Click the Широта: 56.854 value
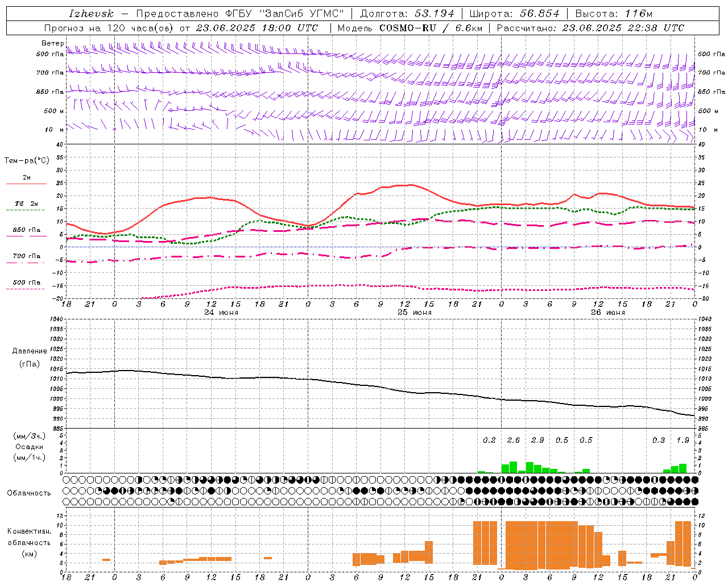This screenshot has width=728, height=582. tap(514, 14)
